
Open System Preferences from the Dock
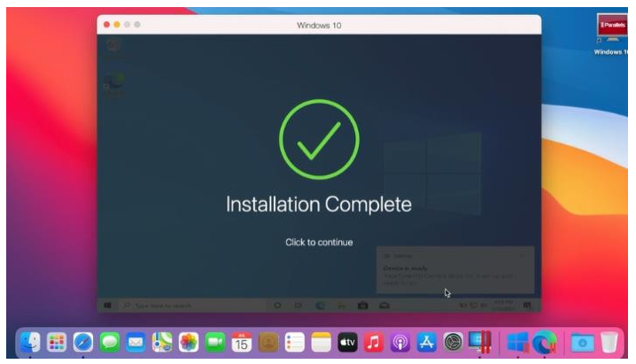pos(454,342)
